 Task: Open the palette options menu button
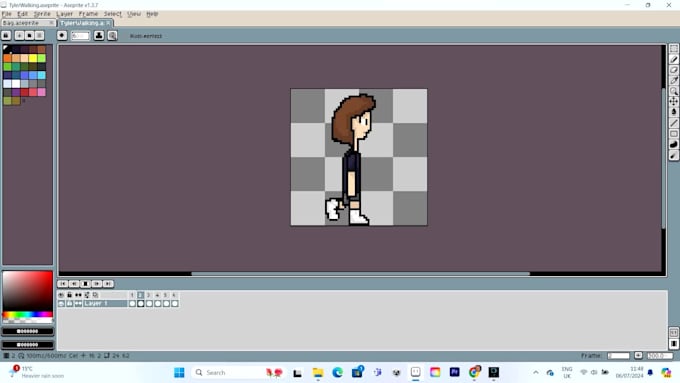coord(39,36)
